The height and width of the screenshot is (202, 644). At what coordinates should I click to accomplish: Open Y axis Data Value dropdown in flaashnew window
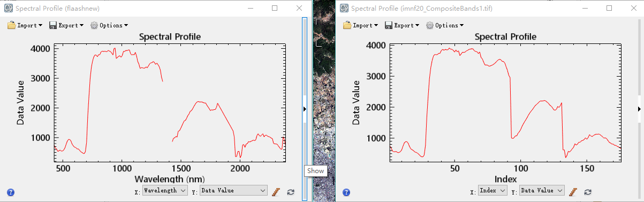coord(233,190)
